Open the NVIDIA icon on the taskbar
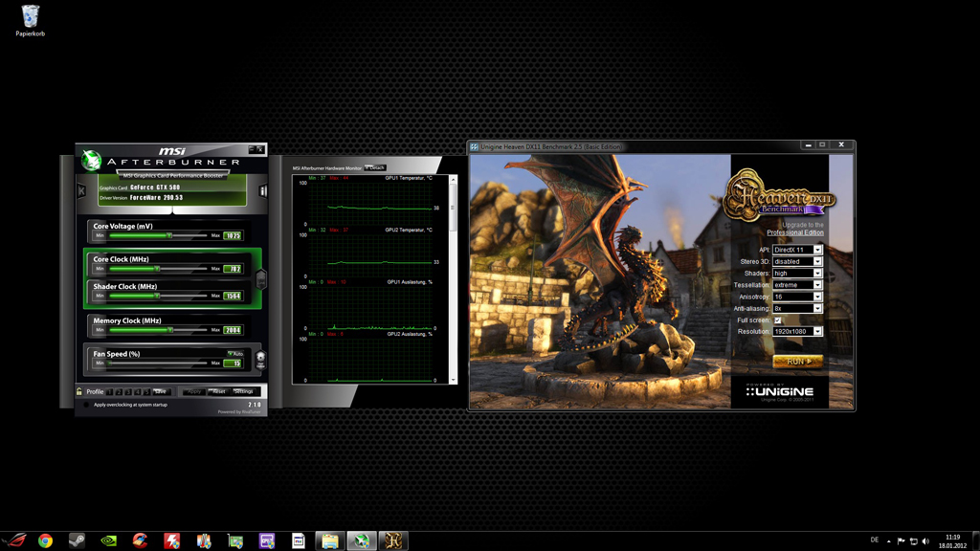Image resolution: width=980 pixels, height=551 pixels. pyautogui.click(x=109, y=540)
